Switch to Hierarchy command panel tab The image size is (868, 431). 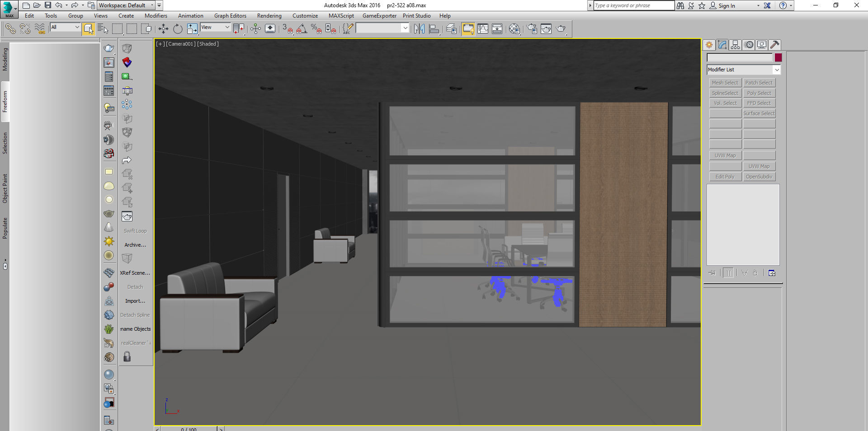(x=735, y=45)
